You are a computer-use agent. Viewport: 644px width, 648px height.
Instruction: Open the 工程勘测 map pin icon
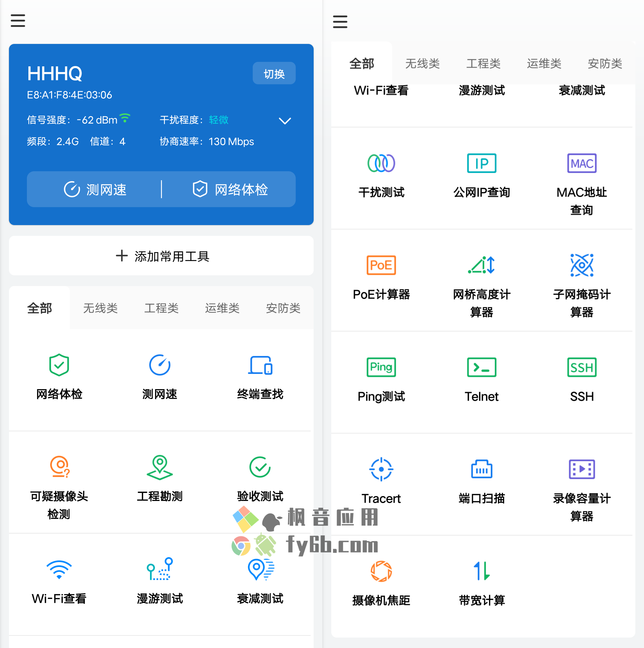pyautogui.click(x=160, y=467)
